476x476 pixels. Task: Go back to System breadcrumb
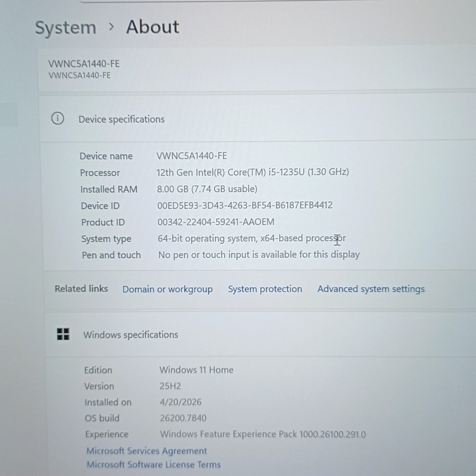[x=66, y=27]
